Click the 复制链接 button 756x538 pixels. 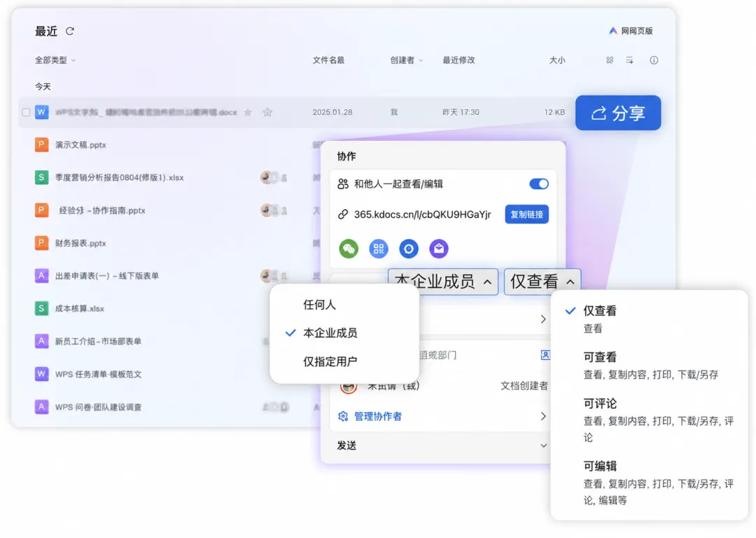tap(526, 214)
